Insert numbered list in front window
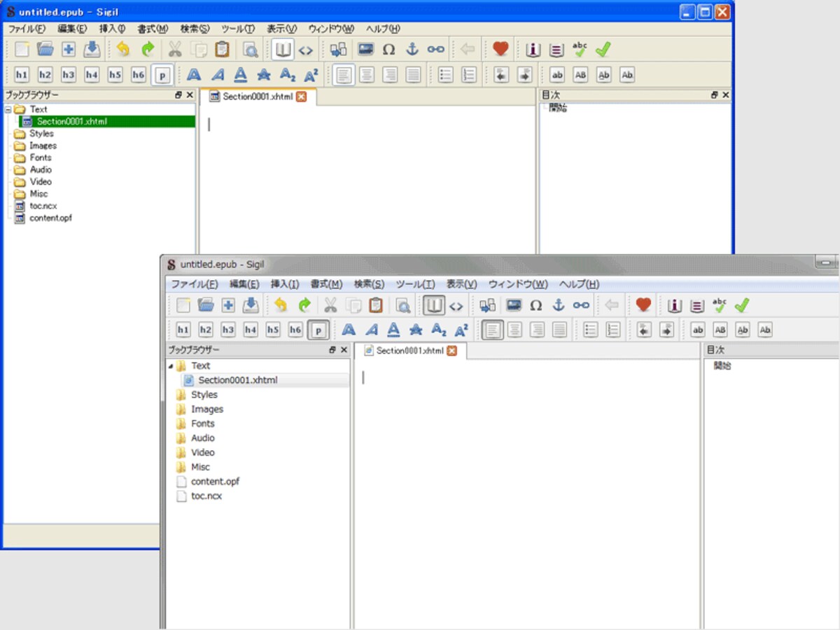The image size is (840, 630). click(x=613, y=330)
